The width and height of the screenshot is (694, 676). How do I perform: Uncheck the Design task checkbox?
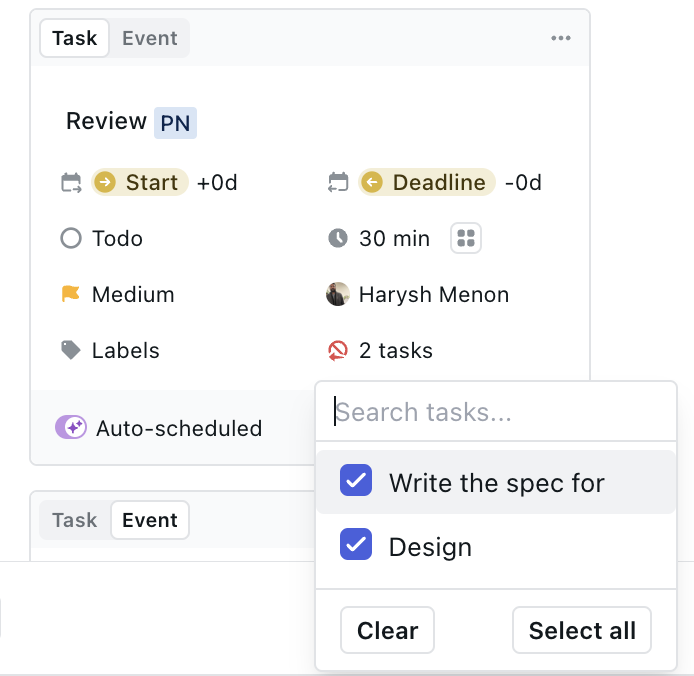point(356,545)
